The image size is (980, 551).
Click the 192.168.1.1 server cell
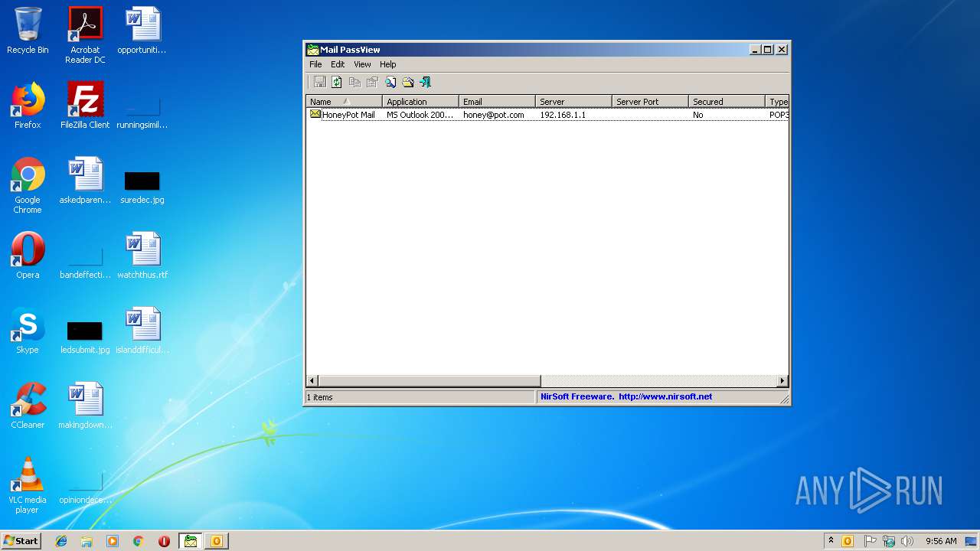coord(563,115)
